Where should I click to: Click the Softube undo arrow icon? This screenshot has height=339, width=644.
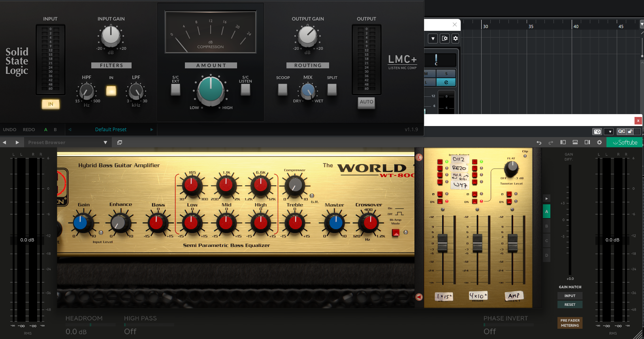coord(539,142)
